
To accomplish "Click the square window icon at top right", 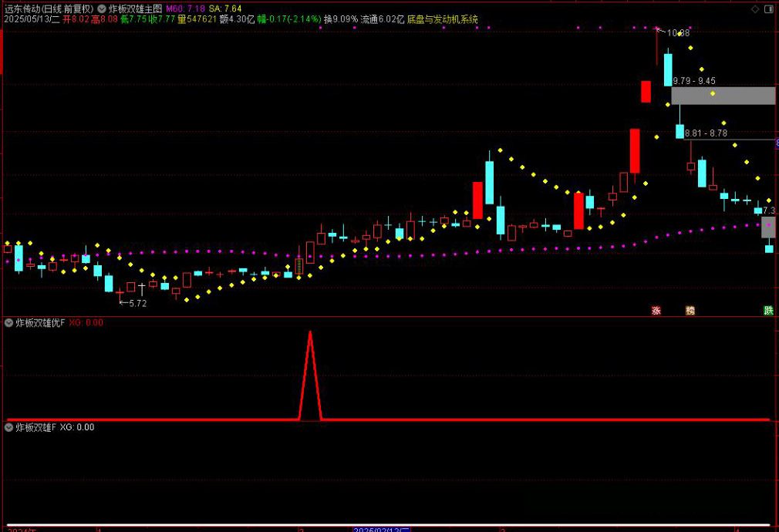I will tap(768, 8).
